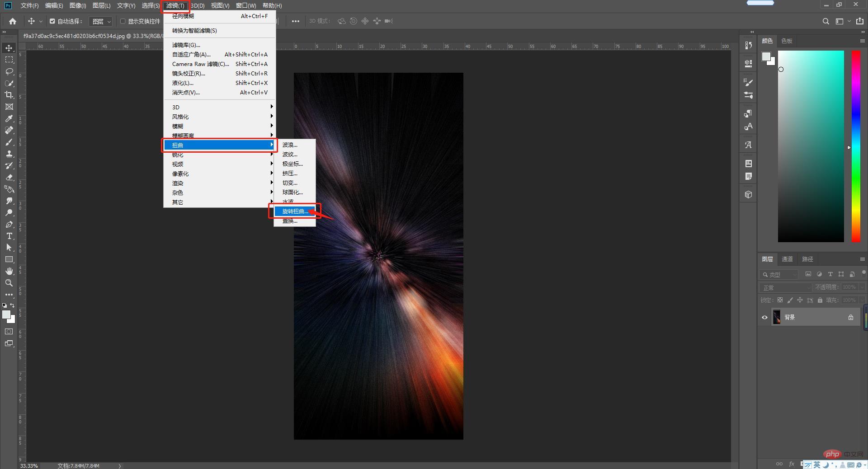Screen dimensions: 868x469
Task: Toggle the lock-all icon in the 锁定 row
Action: (820, 300)
